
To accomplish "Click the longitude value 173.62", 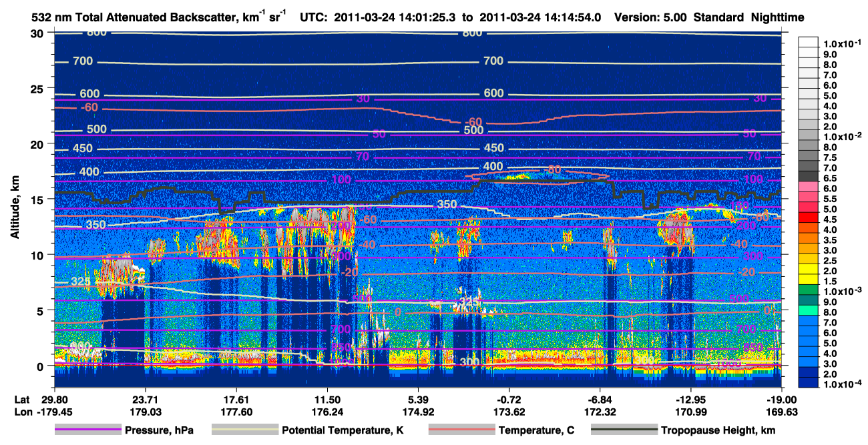I will pos(509,411).
